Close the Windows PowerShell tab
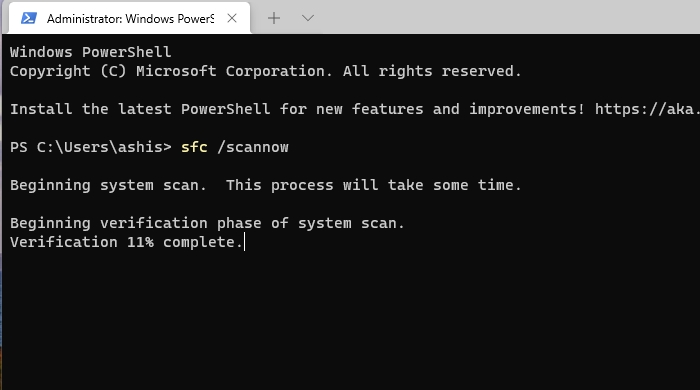The width and height of the screenshot is (700, 390). [x=232, y=18]
